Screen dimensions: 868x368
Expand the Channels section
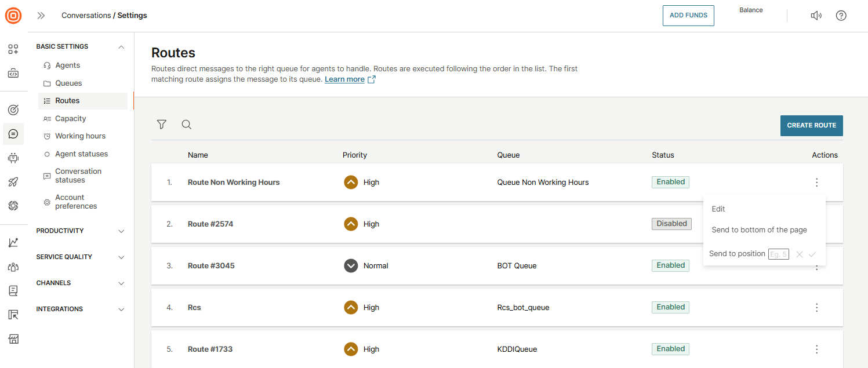coord(121,283)
